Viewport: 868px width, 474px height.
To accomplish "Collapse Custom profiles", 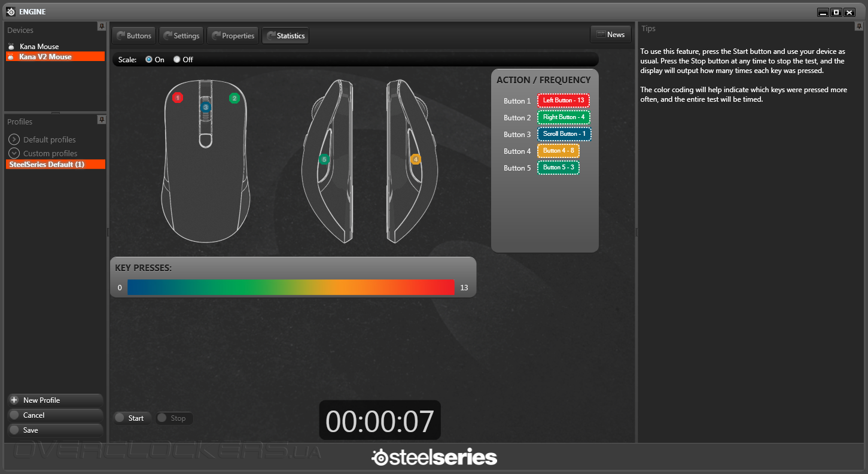I will [x=14, y=153].
